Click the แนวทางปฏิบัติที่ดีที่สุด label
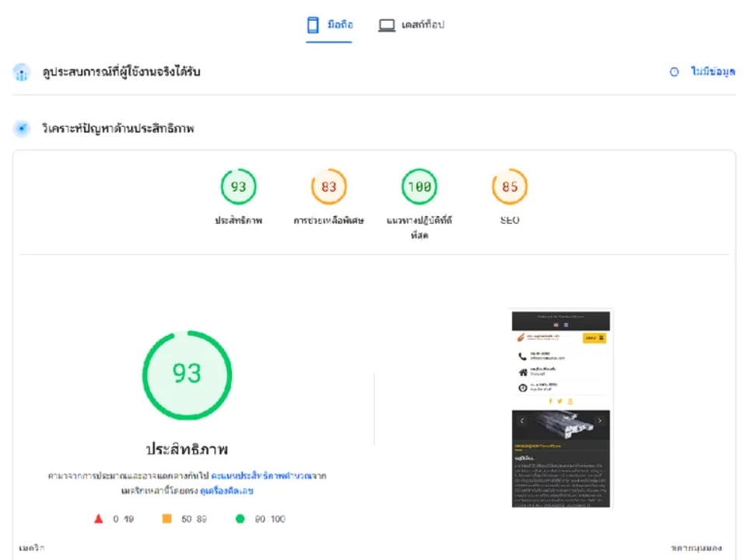The width and height of the screenshot is (747, 560). (x=419, y=228)
